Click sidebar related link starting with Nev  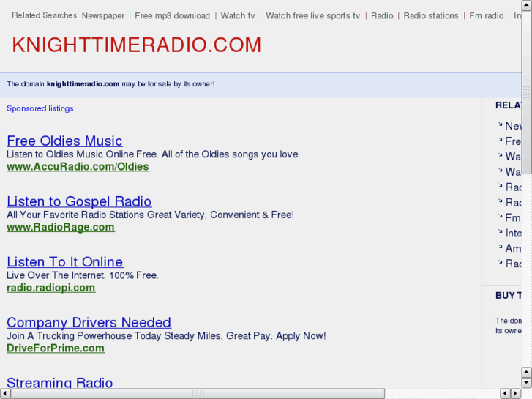point(513,126)
